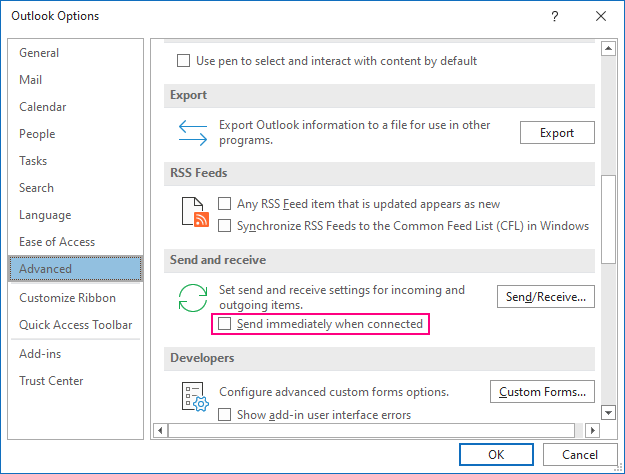
Task: Click 'Configure advanced custom forms options' text
Action: [334, 392]
